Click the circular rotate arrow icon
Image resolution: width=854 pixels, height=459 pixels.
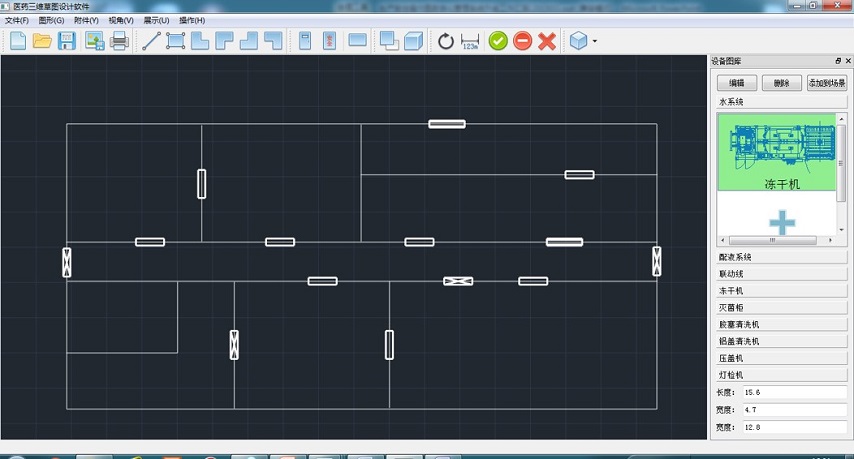pyautogui.click(x=446, y=41)
